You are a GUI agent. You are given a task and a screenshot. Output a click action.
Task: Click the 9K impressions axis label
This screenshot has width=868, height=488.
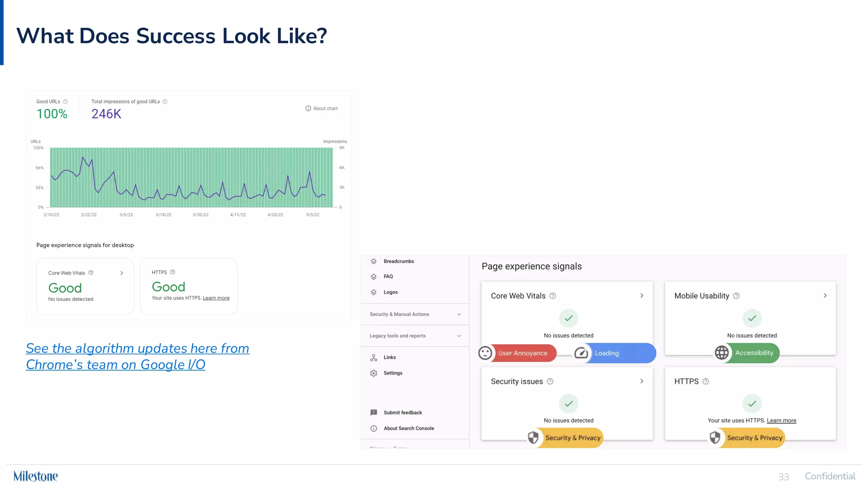coord(342,148)
